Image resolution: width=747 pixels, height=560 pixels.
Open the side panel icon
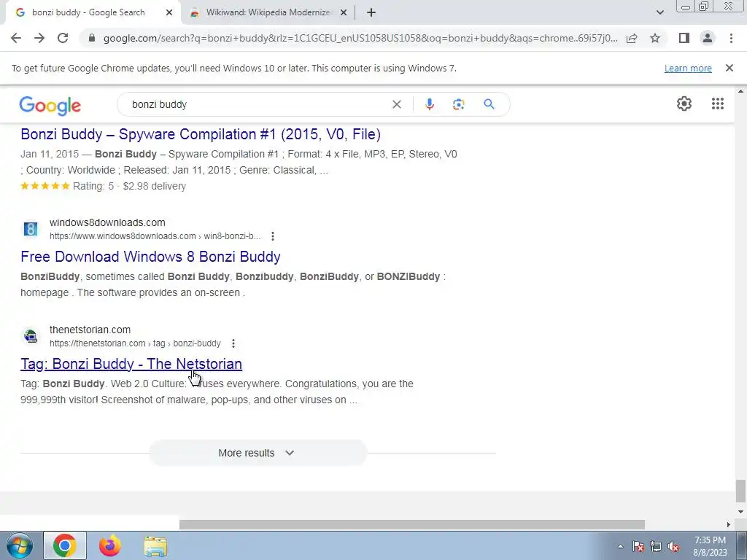point(684,38)
